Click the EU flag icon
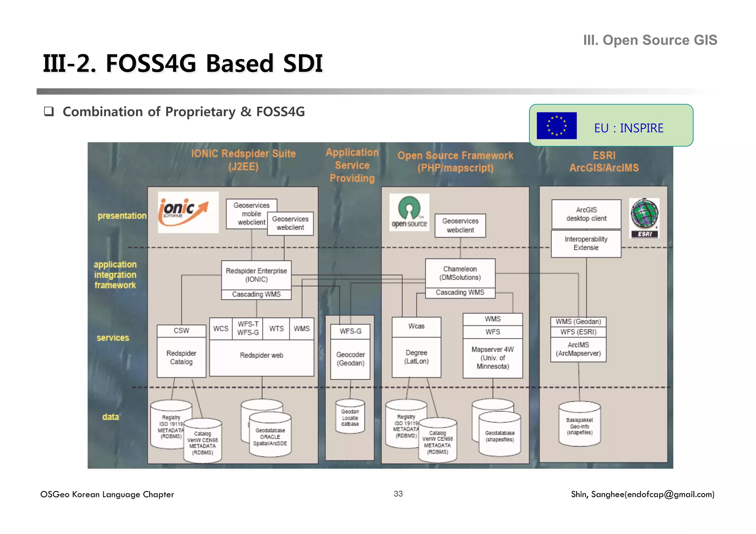Image resolution: width=756 pixels, height=534 pixels. coord(556,126)
